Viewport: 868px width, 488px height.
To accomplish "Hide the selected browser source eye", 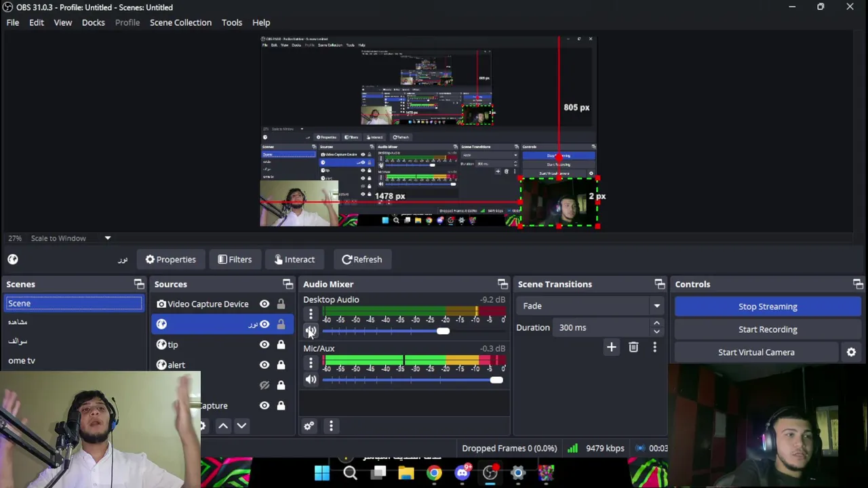I will [264, 324].
